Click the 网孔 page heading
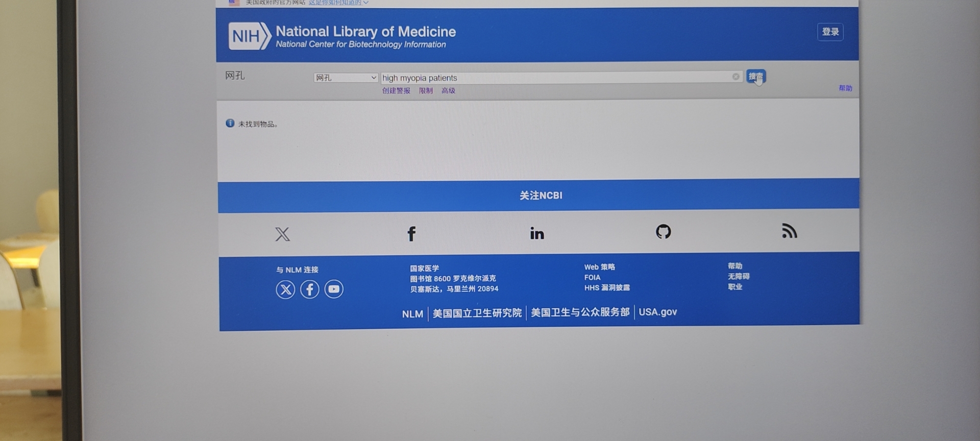 pos(235,76)
